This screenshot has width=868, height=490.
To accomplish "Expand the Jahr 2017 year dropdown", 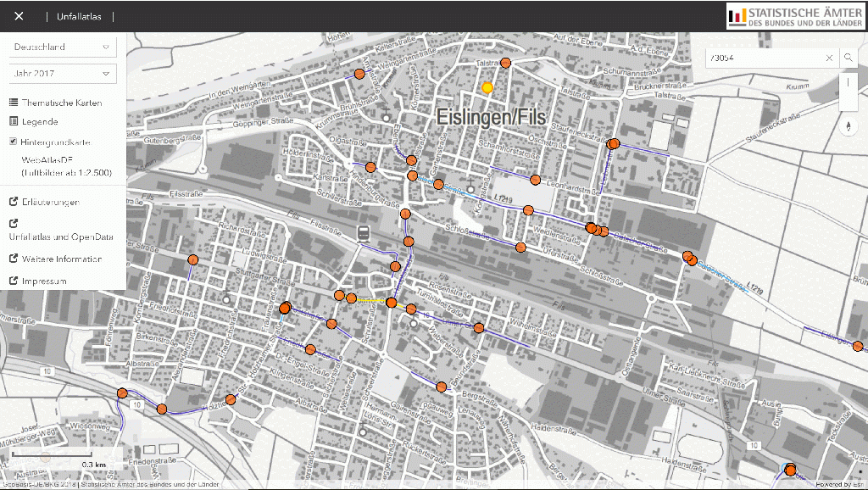I will (x=62, y=74).
